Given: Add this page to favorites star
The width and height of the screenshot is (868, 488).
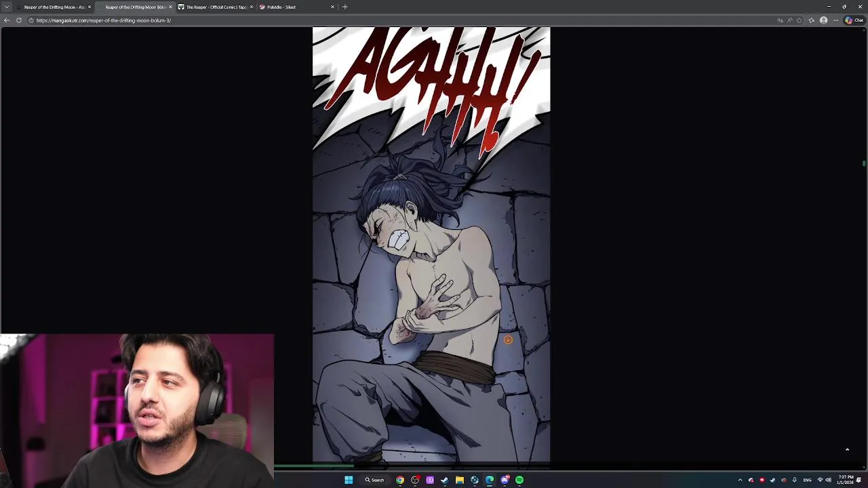Looking at the screenshot, I should [x=800, y=20].
